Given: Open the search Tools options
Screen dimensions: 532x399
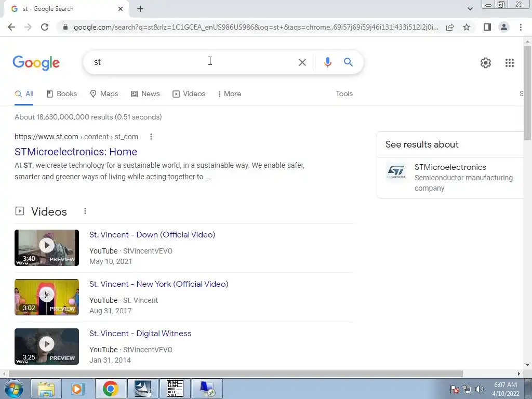Looking at the screenshot, I should click(344, 94).
